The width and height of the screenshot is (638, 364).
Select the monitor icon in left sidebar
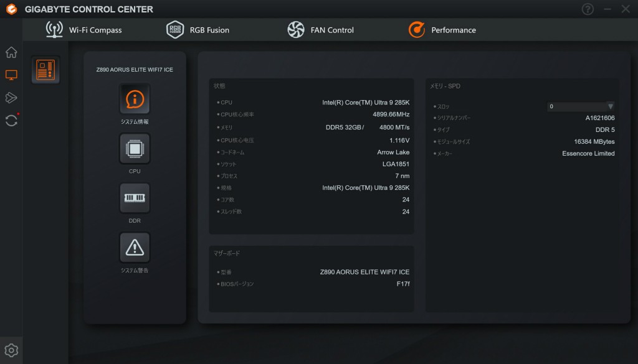pyautogui.click(x=11, y=75)
